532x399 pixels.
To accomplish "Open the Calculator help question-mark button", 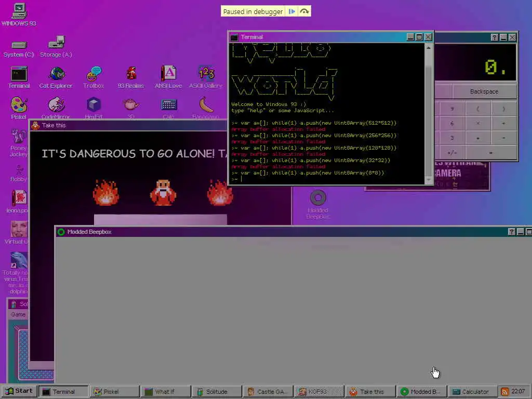I will coord(495,37).
